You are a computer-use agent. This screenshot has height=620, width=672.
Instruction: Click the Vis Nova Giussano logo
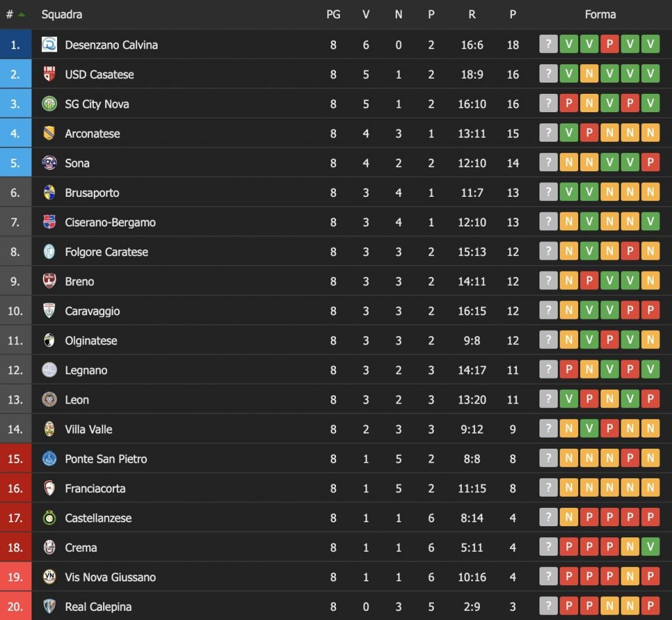point(49,577)
